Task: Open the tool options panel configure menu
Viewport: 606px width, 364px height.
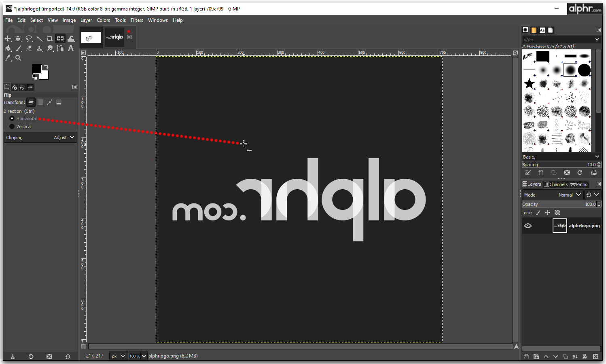Action: pyautogui.click(x=74, y=87)
